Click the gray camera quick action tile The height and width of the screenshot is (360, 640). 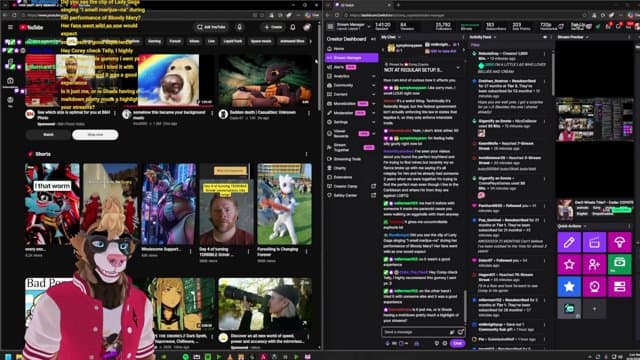coord(569,309)
